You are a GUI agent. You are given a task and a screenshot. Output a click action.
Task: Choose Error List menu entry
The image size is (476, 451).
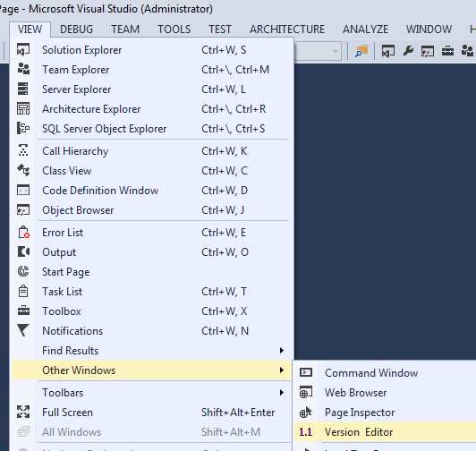(152, 233)
